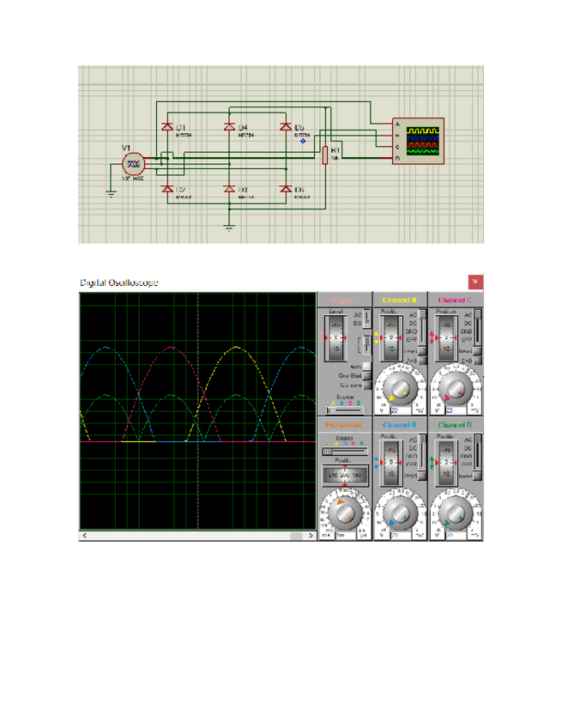The image size is (562, 728).
Task: Select diode D1 in the schematic
Action: click(167, 126)
